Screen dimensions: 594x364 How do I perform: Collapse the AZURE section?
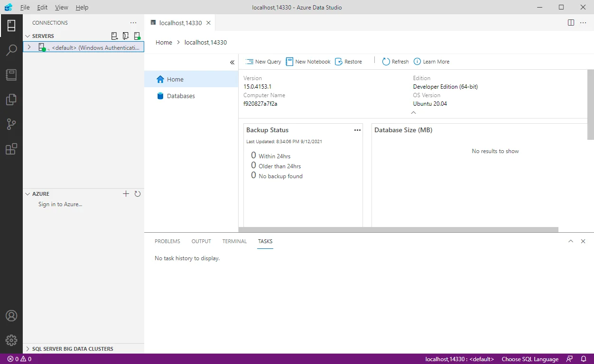click(28, 194)
